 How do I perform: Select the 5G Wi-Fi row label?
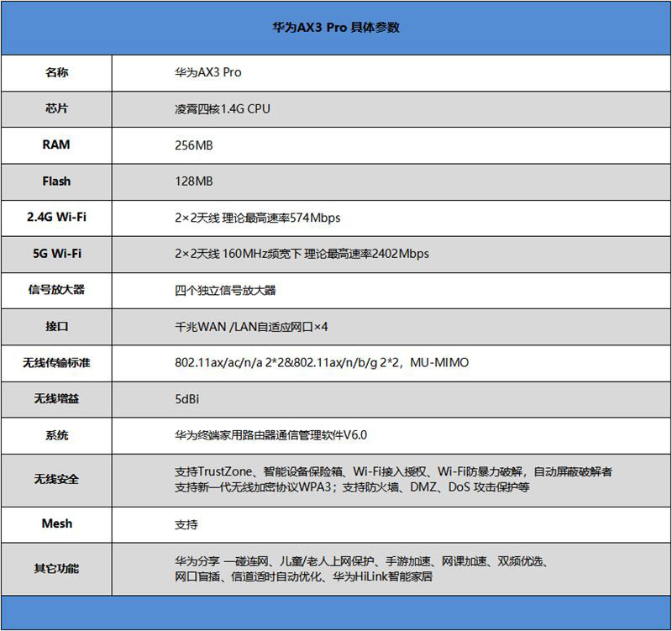(56, 253)
